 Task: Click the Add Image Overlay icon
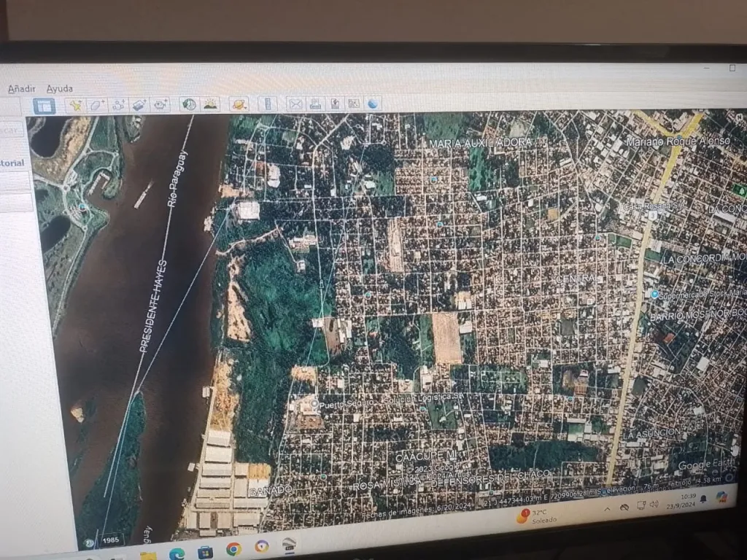tap(139, 105)
